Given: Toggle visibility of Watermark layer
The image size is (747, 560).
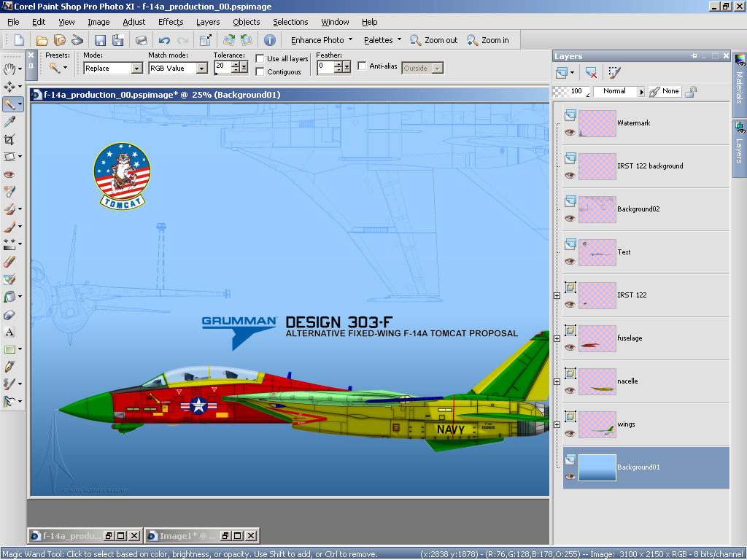Looking at the screenshot, I should point(570,132).
